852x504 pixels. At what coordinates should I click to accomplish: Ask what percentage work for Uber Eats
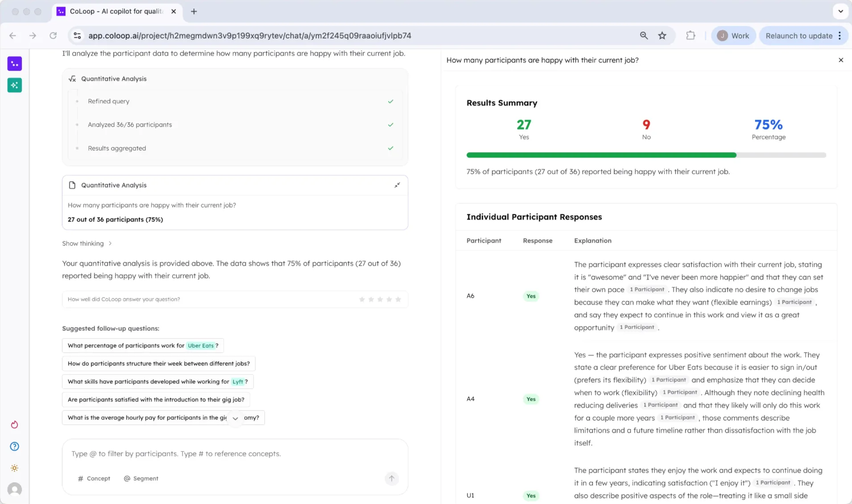pyautogui.click(x=143, y=346)
